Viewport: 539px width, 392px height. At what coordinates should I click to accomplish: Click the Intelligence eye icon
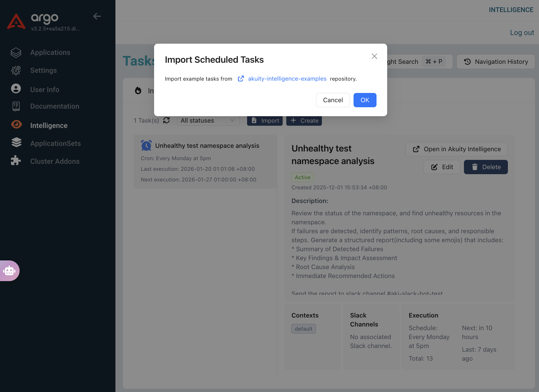(16, 124)
